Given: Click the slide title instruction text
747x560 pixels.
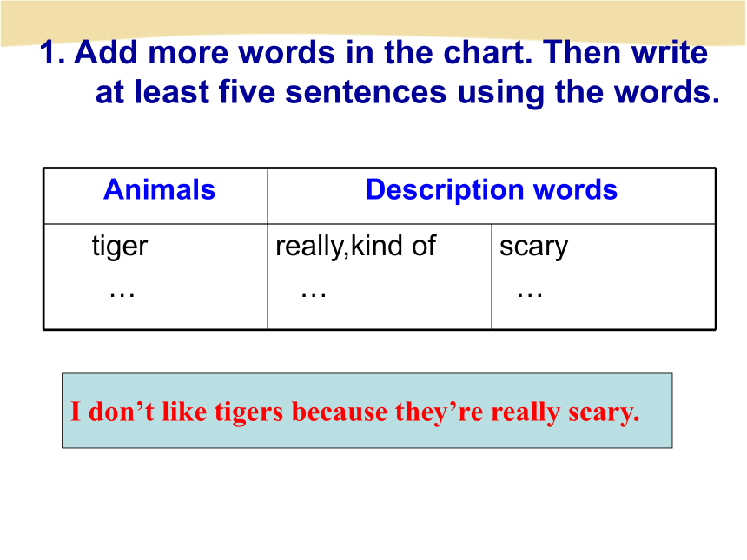Looking at the screenshot, I should click(x=380, y=72).
